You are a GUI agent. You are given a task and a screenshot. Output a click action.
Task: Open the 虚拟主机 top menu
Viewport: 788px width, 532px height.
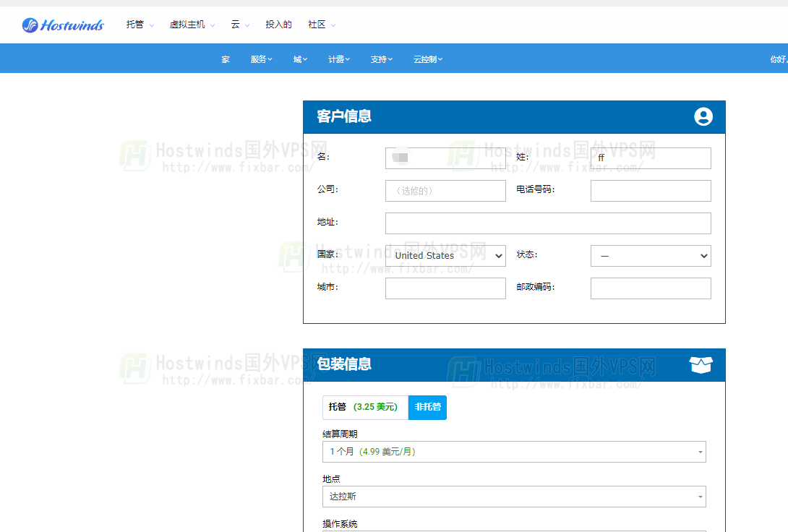[x=192, y=25]
